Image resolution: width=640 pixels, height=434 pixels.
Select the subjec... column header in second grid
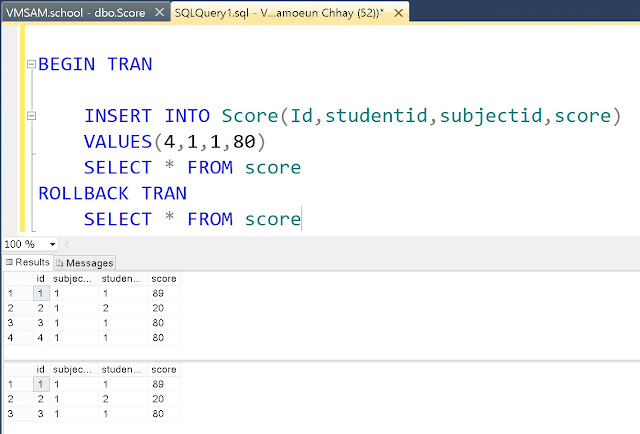[x=74, y=369]
